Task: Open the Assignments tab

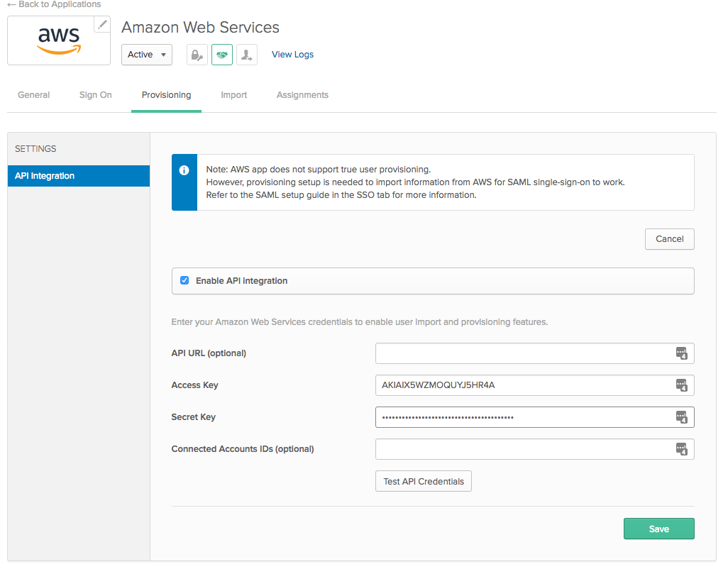Action: point(302,94)
